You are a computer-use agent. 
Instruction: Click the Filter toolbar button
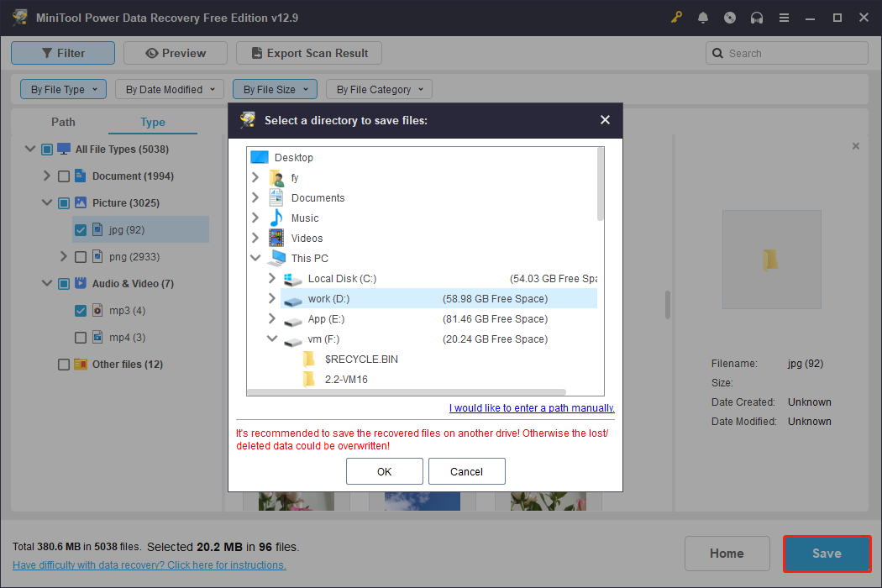tap(63, 53)
